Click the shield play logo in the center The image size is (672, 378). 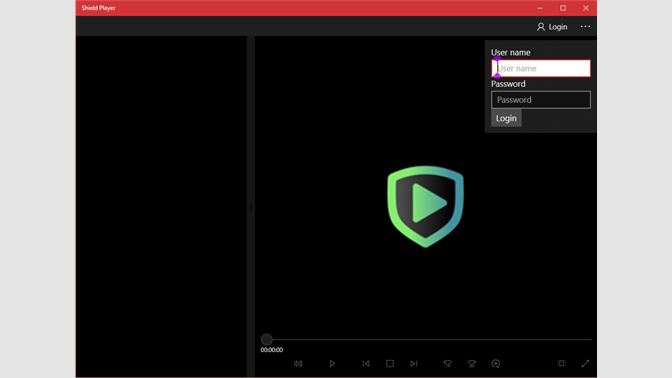click(426, 207)
